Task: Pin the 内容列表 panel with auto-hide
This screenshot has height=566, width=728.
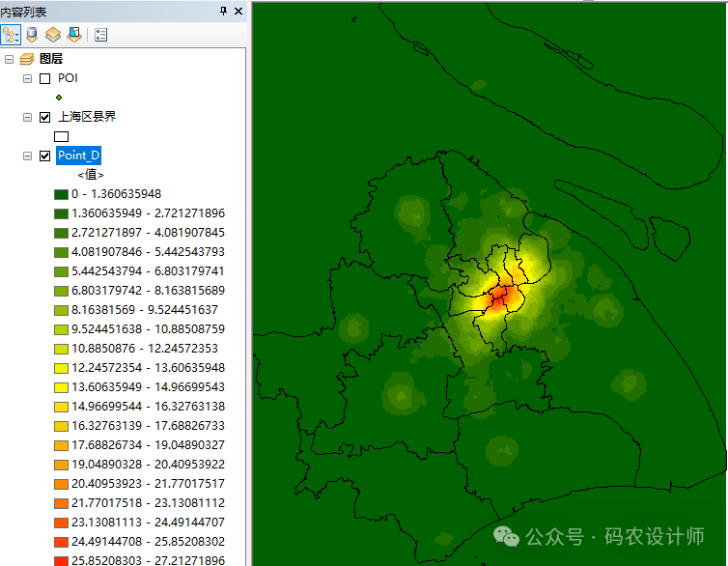Action: point(224,11)
